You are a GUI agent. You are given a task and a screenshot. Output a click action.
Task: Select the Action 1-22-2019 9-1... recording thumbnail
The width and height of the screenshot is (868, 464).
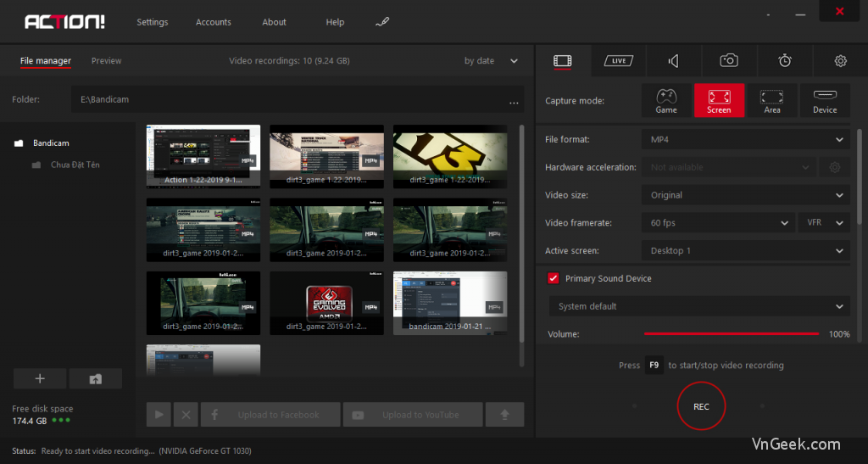tap(203, 156)
